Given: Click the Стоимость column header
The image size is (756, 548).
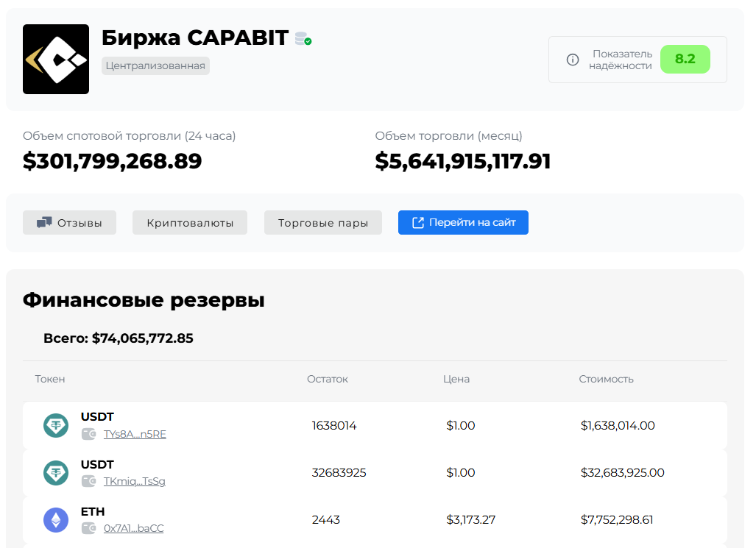Looking at the screenshot, I should [x=606, y=380].
